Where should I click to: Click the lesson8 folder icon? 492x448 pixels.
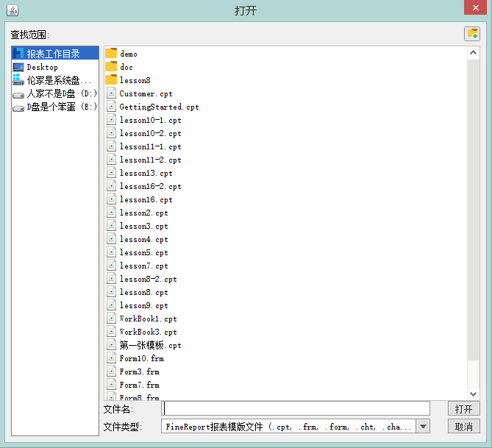coord(111,79)
